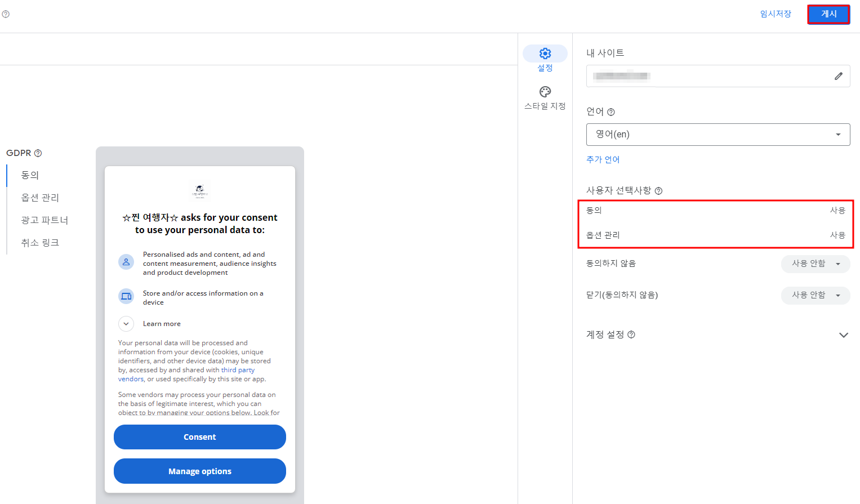Click the help icon next to 언어
This screenshot has height=504, width=860.
point(612,111)
